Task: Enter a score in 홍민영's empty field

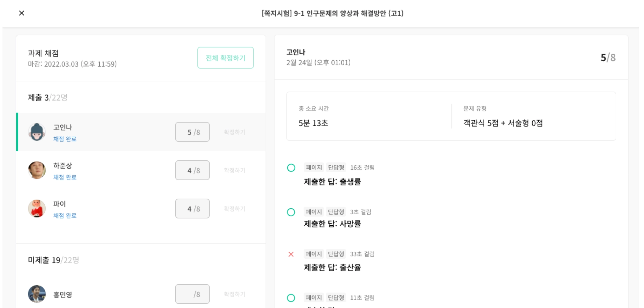Action: click(x=192, y=294)
